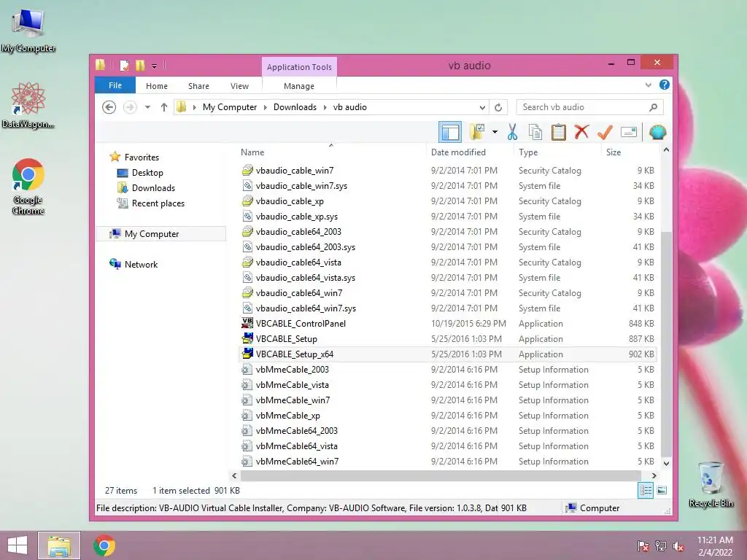
Task: Click the new folder toolbar icon
Action: coord(477,132)
